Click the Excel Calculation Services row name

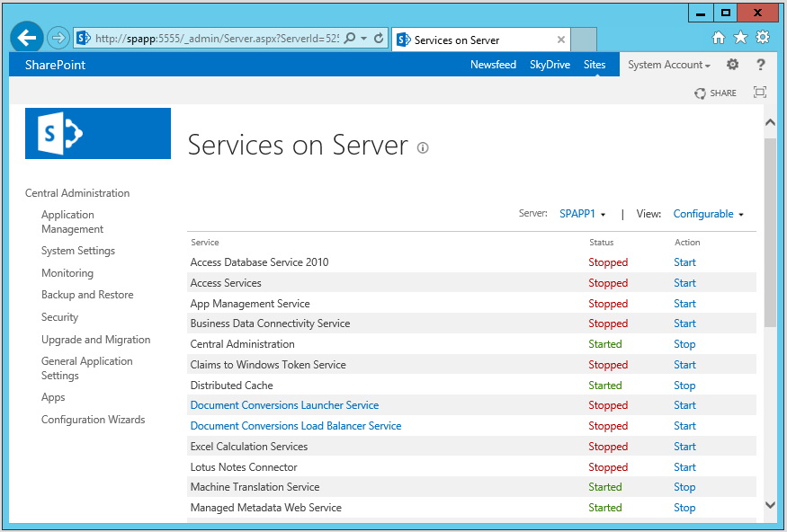pyautogui.click(x=249, y=447)
